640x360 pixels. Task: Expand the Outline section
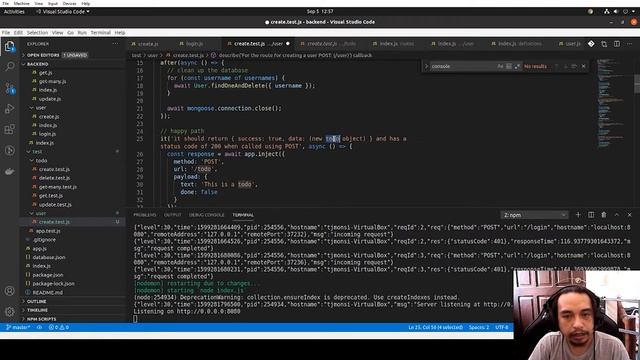(73, 302)
